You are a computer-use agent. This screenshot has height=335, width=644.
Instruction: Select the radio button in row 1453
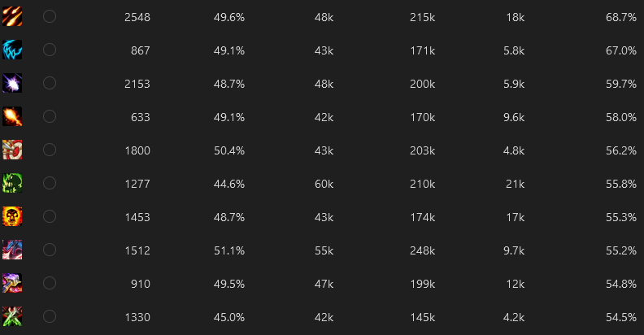pos(50,216)
